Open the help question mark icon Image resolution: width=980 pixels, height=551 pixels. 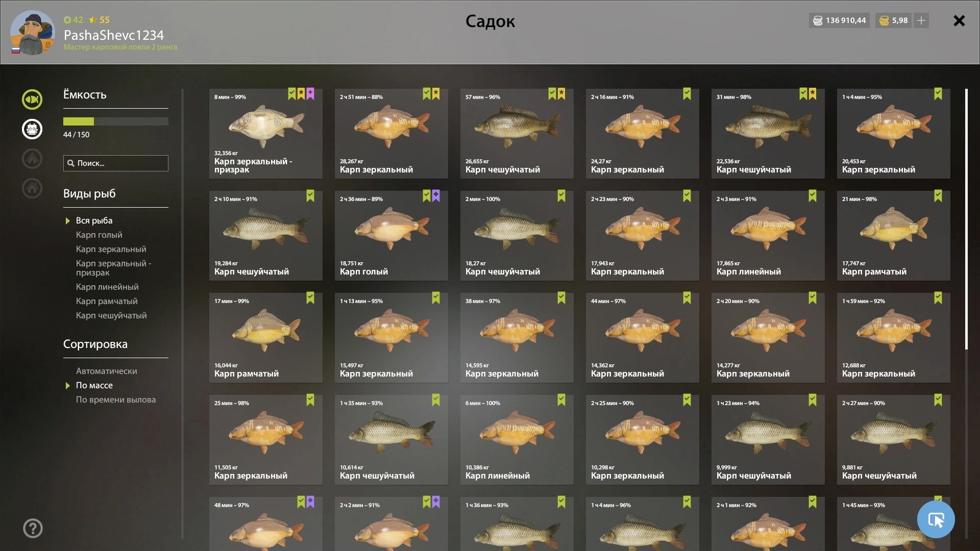[33, 528]
